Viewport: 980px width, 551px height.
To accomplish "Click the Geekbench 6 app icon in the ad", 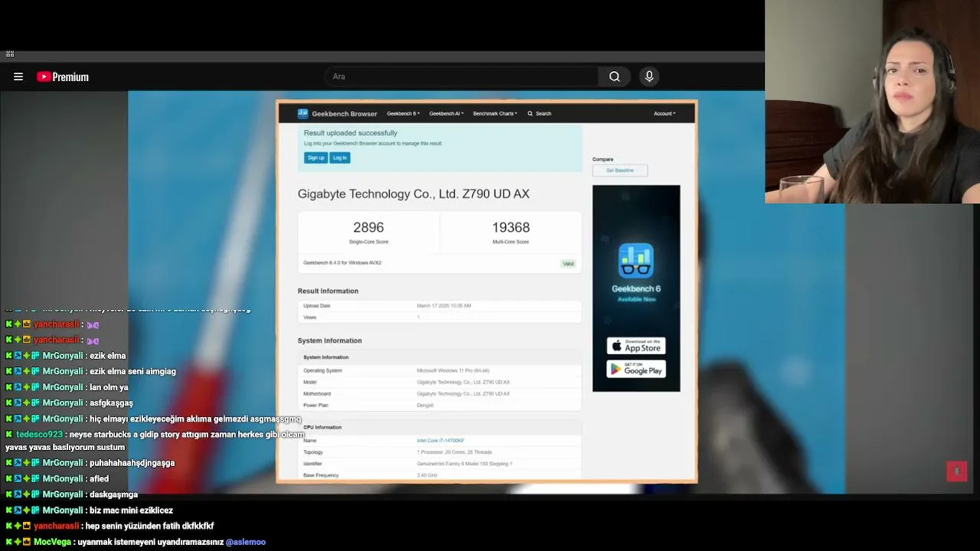I will click(x=636, y=261).
